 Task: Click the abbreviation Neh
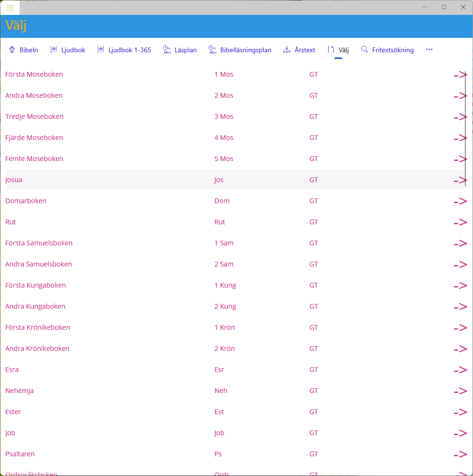tap(221, 391)
